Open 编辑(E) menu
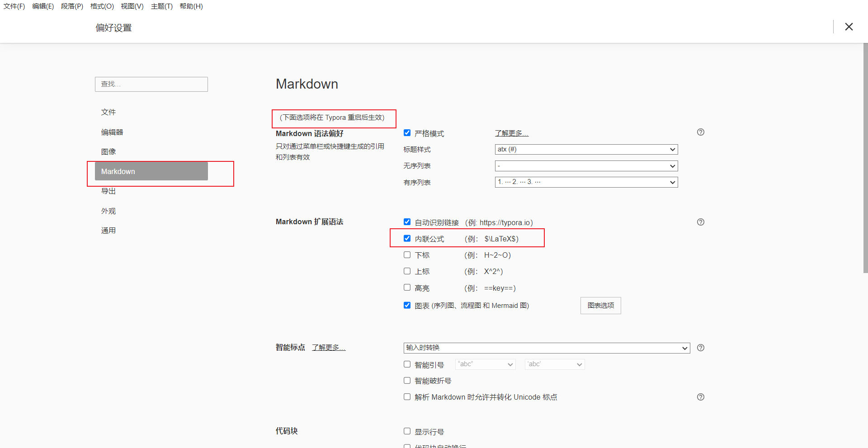Image resolution: width=868 pixels, height=448 pixels. coord(43,6)
